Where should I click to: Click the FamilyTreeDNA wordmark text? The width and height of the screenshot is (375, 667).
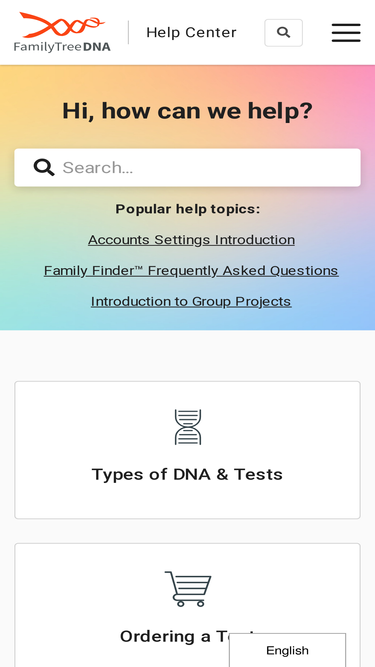tap(62, 46)
